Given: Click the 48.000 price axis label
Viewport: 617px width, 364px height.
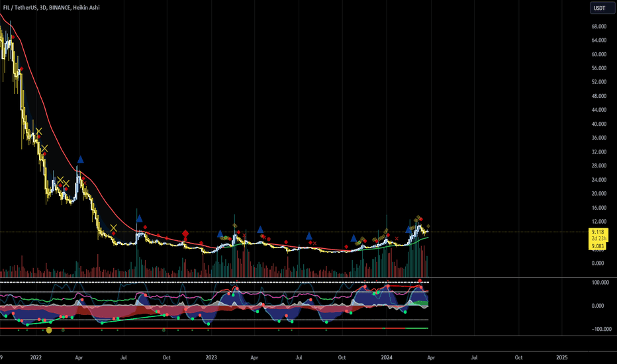Looking at the screenshot, I should (x=598, y=96).
